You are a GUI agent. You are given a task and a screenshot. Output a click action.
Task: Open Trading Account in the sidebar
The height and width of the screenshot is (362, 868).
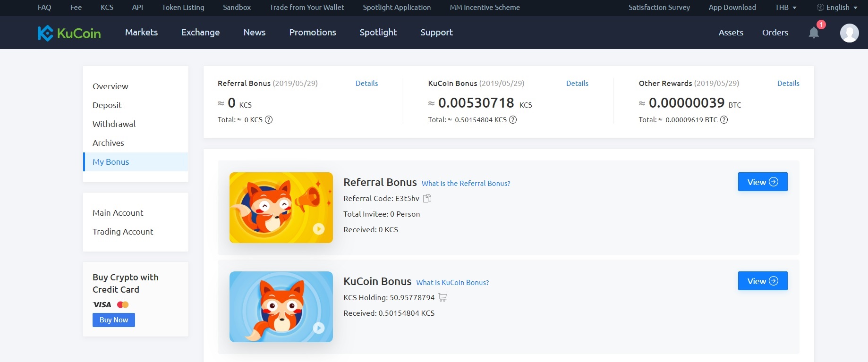point(136,232)
